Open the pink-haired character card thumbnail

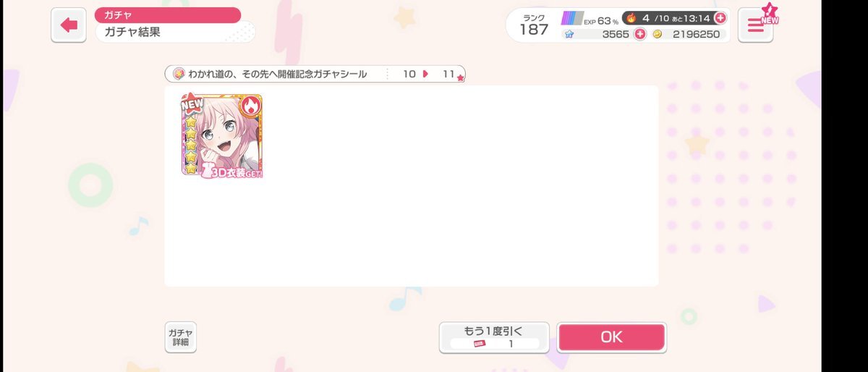tap(222, 136)
